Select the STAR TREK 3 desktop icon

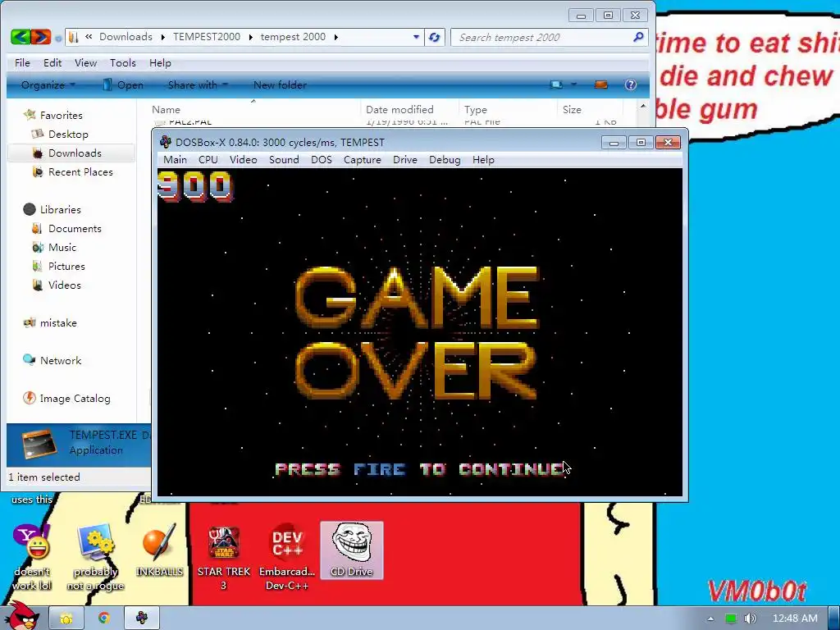coord(223,558)
